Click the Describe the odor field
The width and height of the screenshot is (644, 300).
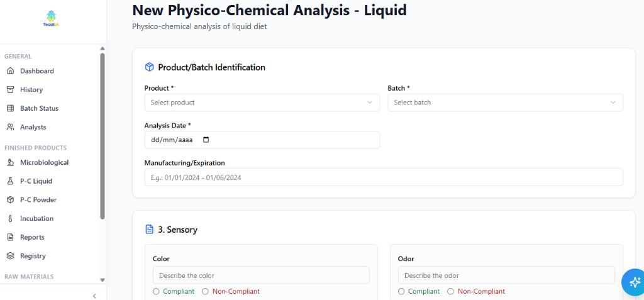pos(506,275)
